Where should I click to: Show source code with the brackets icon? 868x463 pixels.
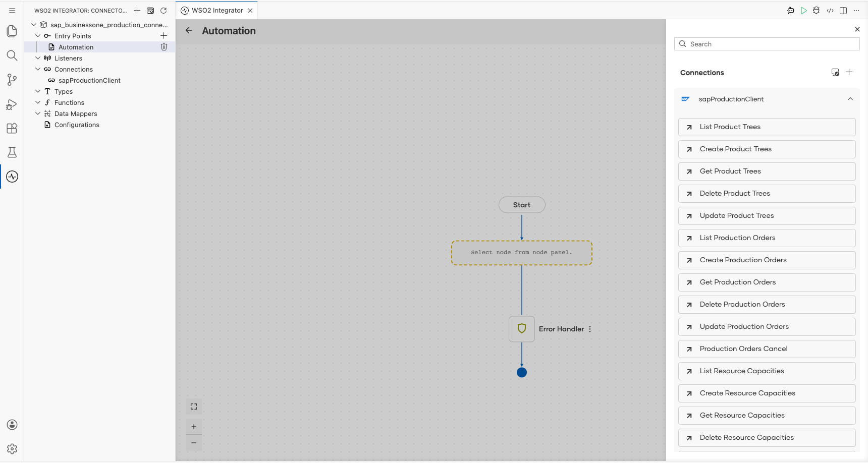[830, 10]
